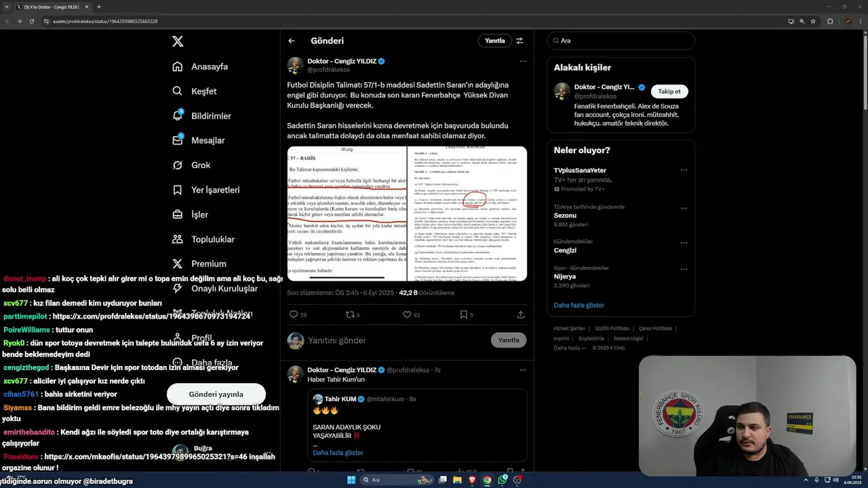
Task: Click the taskbar volume speaker icon
Action: tap(835, 480)
